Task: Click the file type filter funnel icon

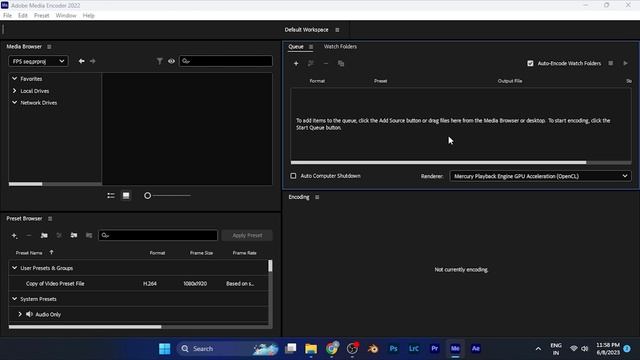Action: (x=160, y=61)
